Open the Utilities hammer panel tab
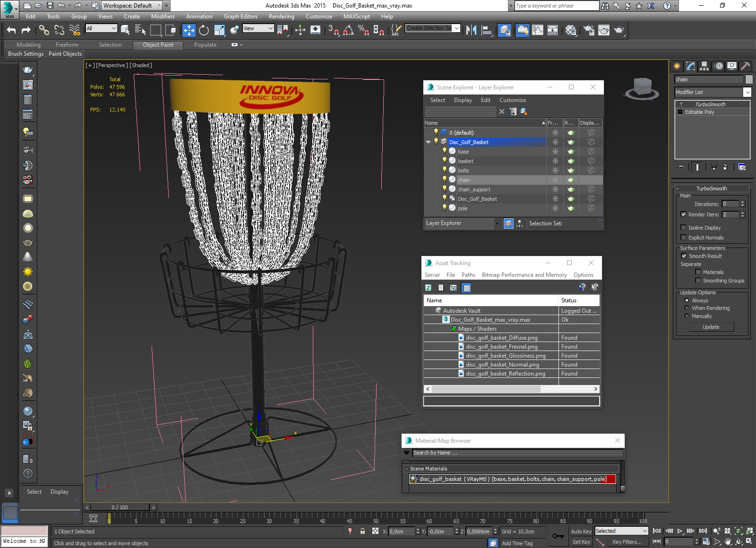 click(745, 66)
